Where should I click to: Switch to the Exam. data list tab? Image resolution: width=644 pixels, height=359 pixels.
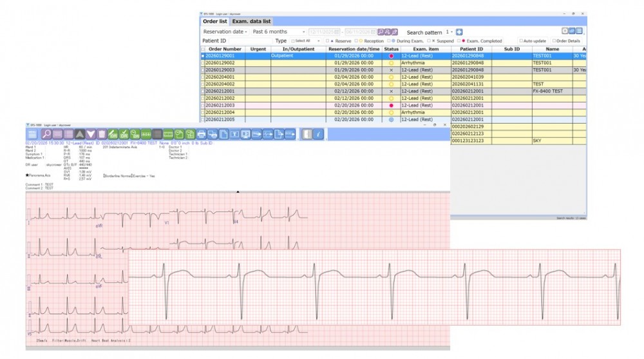point(251,21)
